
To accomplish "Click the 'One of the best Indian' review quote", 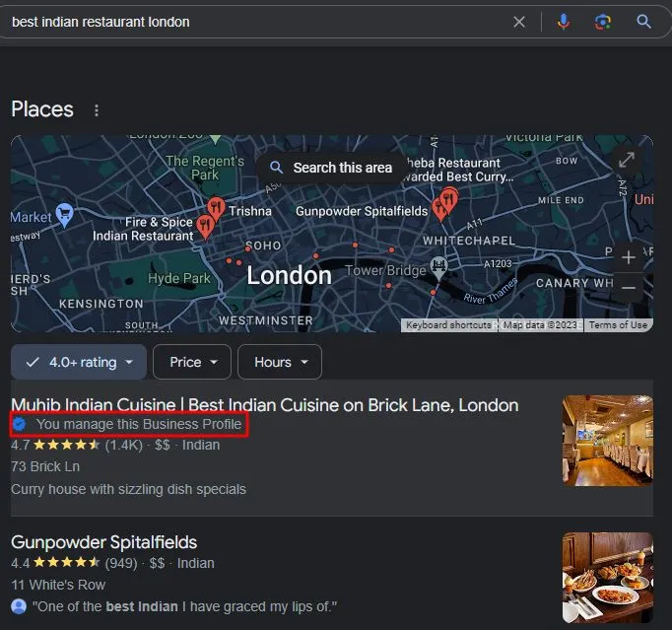I will point(184,606).
